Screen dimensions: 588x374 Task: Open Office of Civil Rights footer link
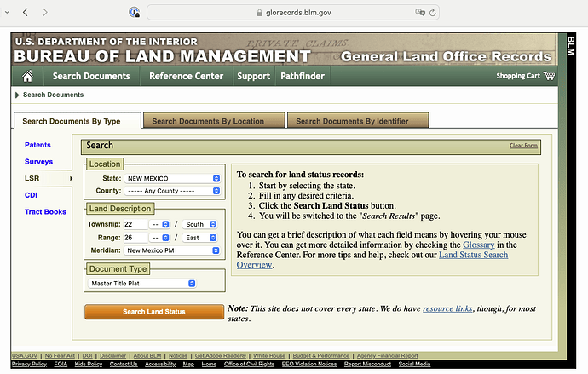tap(249, 365)
